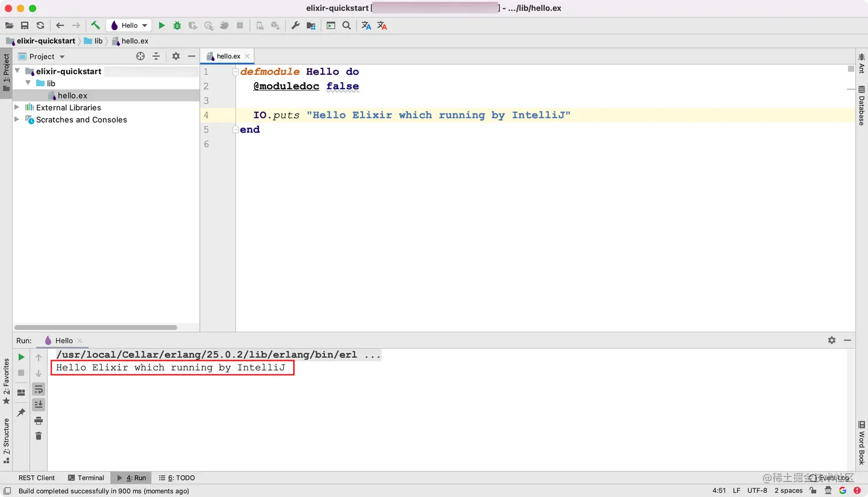
Task: Save all files with the floppy icon
Action: tap(25, 25)
